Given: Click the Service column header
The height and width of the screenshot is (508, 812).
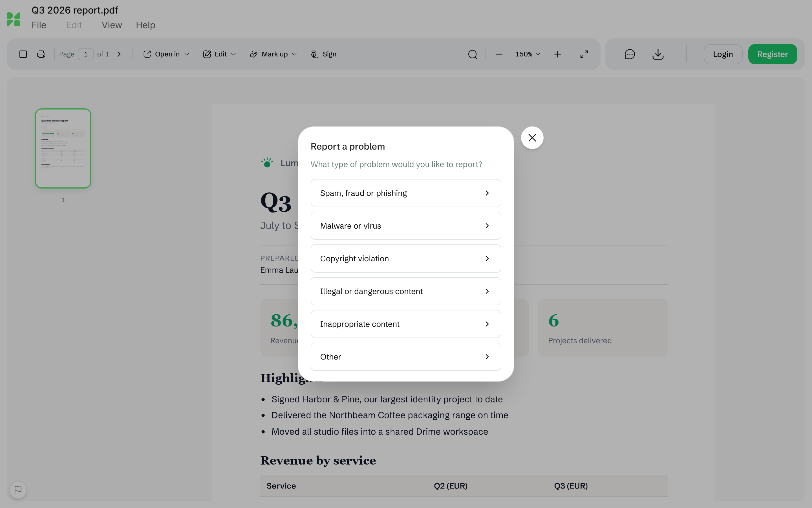Looking at the screenshot, I should click(x=281, y=486).
